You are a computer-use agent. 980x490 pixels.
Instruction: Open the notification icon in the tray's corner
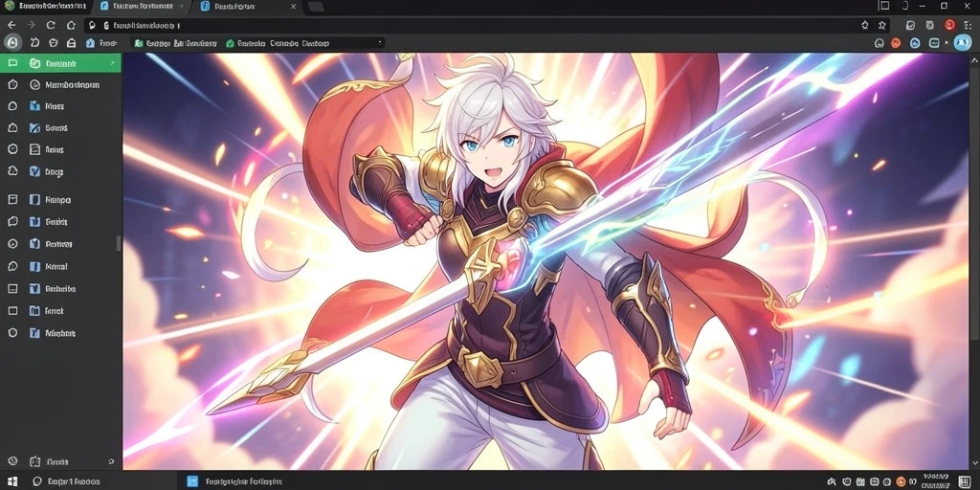[965, 481]
